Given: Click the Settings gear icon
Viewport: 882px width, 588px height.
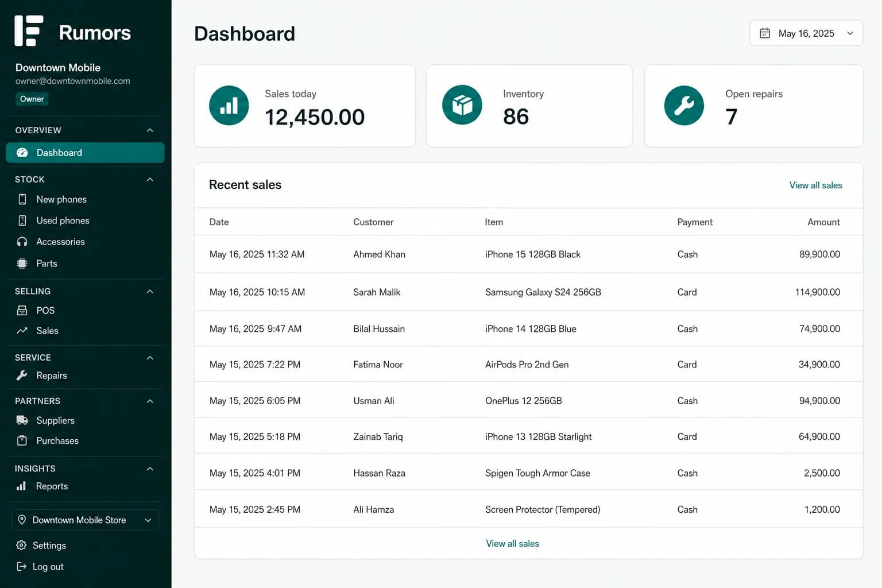Looking at the screenshot, I should [x=22, y=546].
